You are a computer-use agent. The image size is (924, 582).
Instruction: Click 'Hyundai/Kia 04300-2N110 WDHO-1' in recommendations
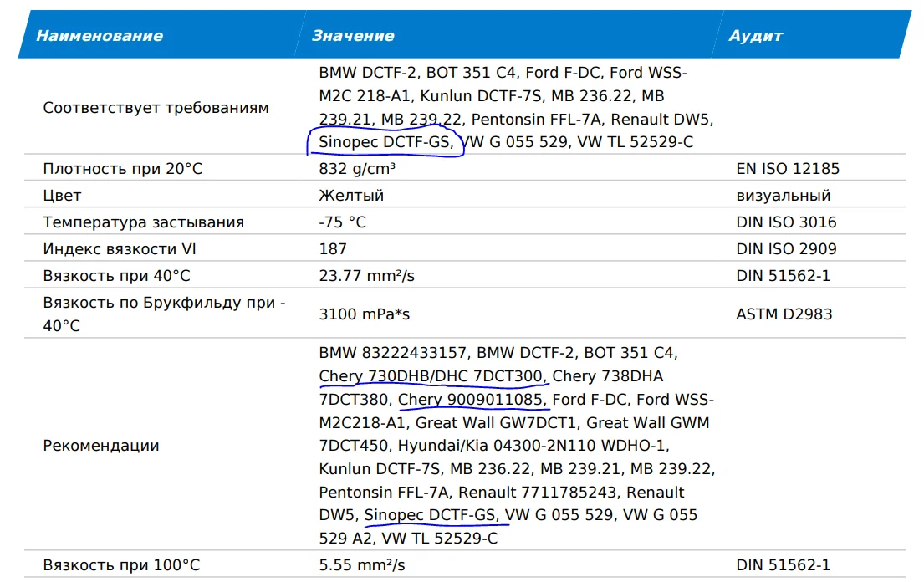tap(533, 446)
